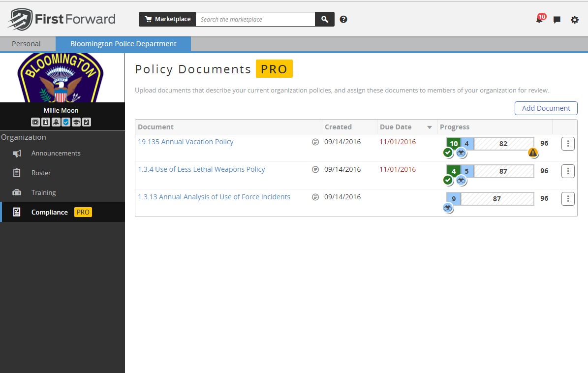Viewport: 588px width, 373px height.
Task: Click the Announcements megaphone icon
Action: click(x=17, y=154)
